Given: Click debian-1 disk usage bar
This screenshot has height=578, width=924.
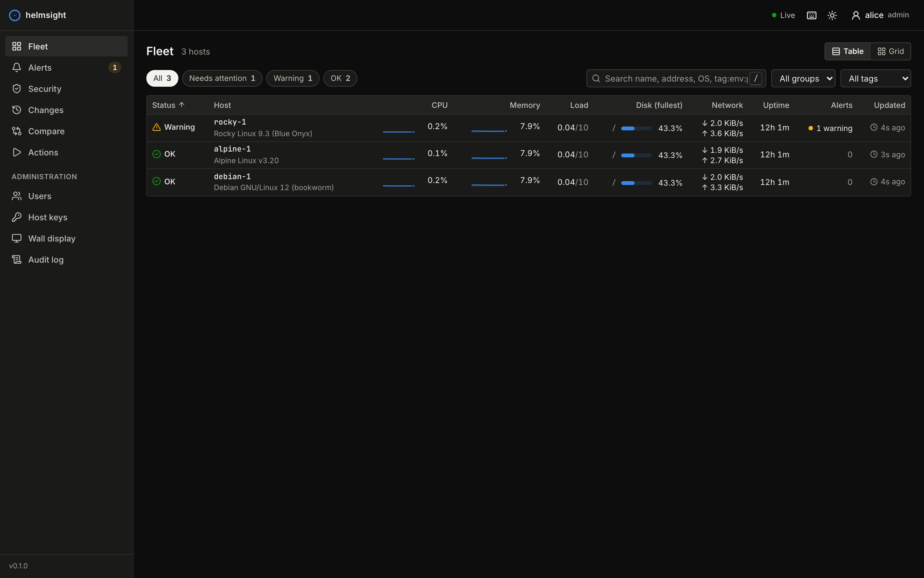Looking at the screenshot, I should tap(636, 183).
